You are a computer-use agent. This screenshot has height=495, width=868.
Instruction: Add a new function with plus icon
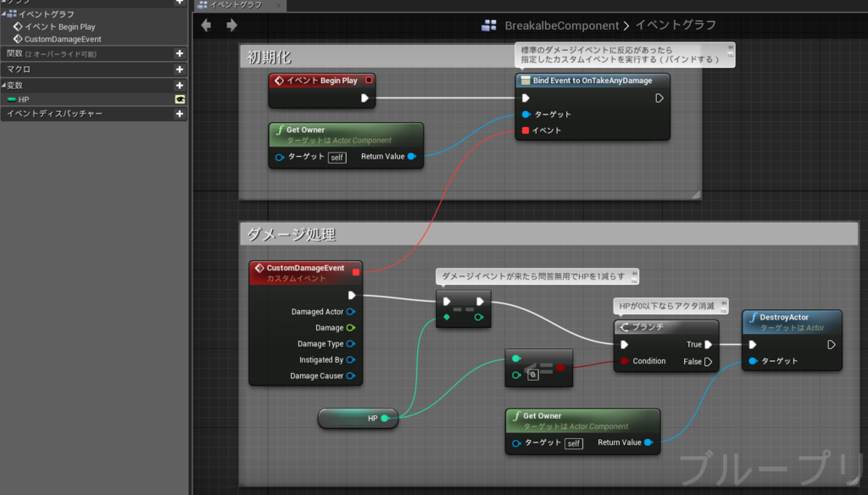[180, 53]
